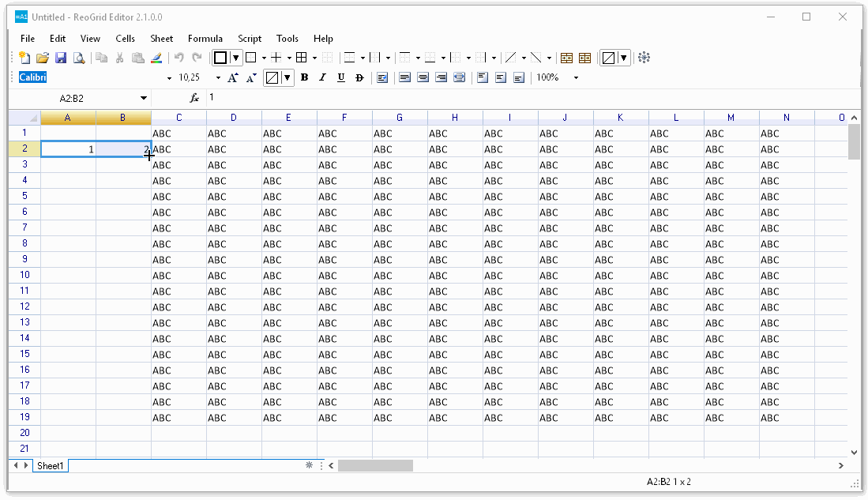
Task: Apply the forward slash diagonal border
Action: [x=510, y=58]
